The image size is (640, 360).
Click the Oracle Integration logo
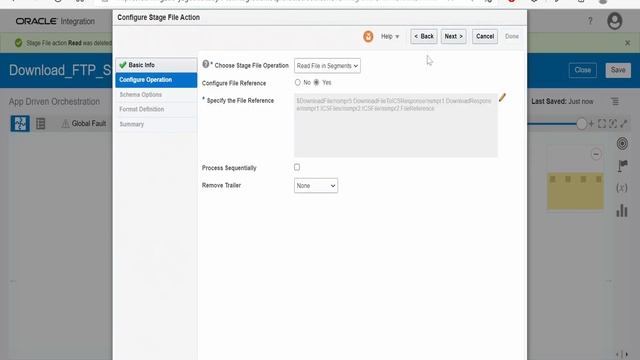[55, 21]
